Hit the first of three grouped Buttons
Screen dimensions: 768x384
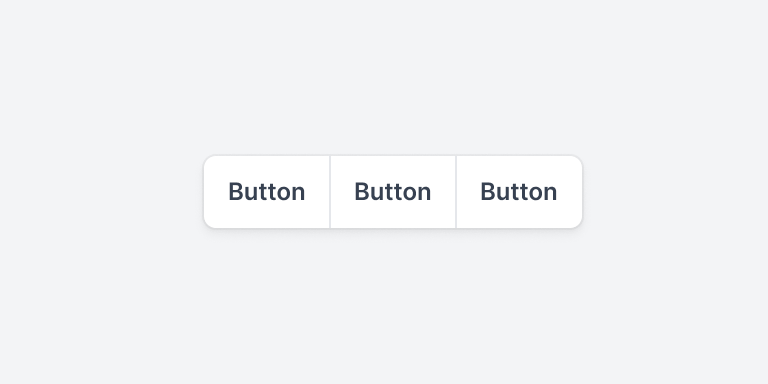pos(267,192)
